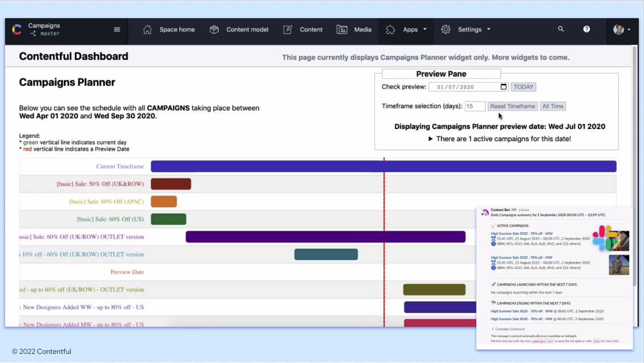The width and height of the screenshot is (644, 363).
Task: Click the Campaigns master space name
Action: pyautogui.click(x=44, y=30)
